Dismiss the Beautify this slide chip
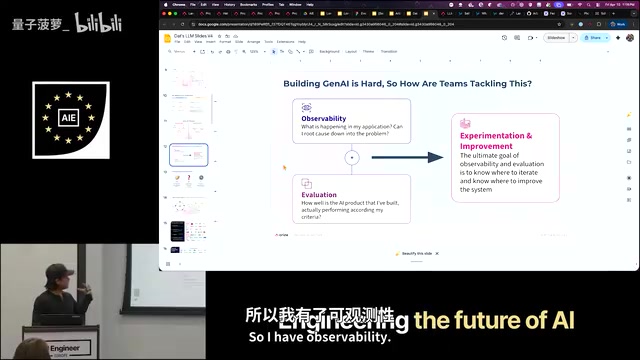 tap(437, 253)
